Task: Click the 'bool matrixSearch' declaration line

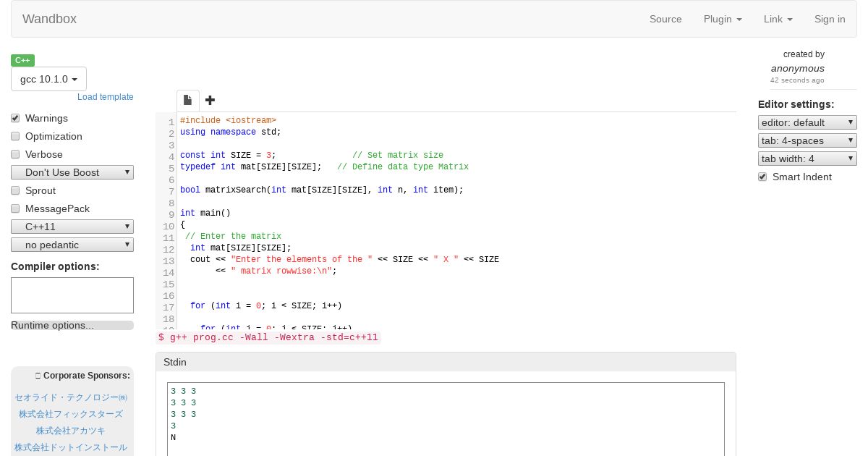Action: pos(321,190)
